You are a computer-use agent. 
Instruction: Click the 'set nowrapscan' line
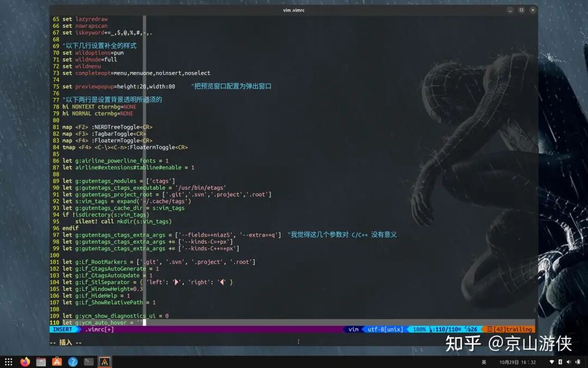[85, 26]
